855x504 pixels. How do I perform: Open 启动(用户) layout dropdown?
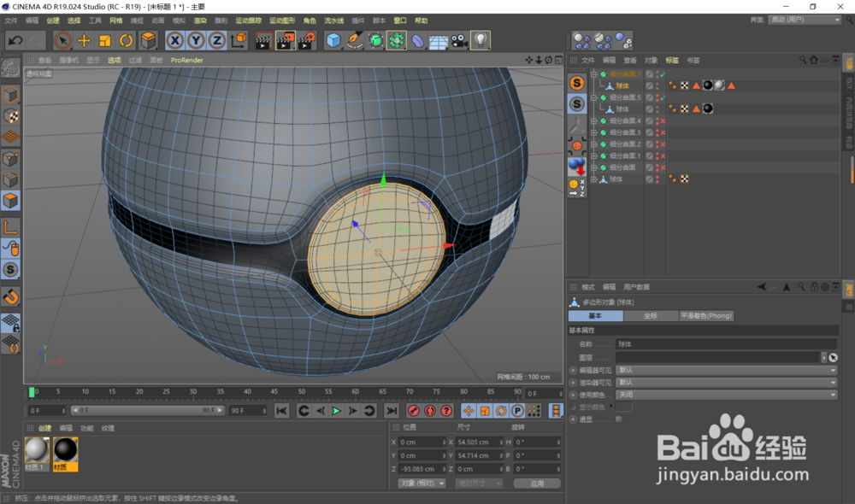tap(805, 20)
